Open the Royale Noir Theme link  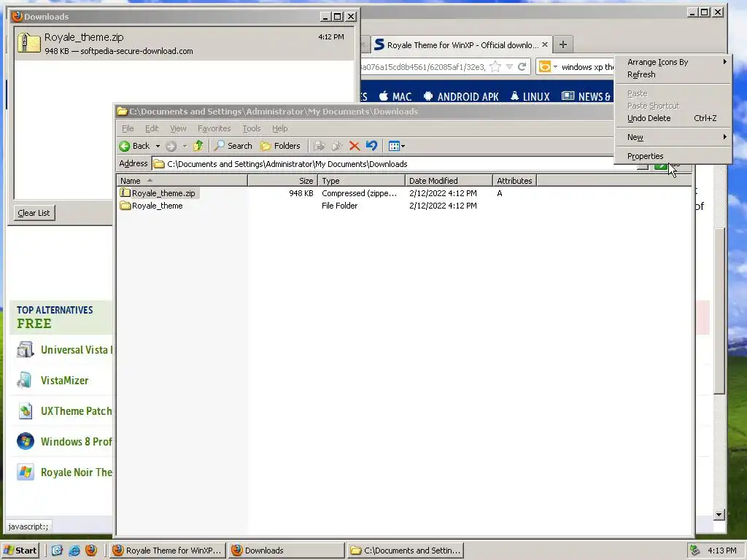click(x=76, y=472)
